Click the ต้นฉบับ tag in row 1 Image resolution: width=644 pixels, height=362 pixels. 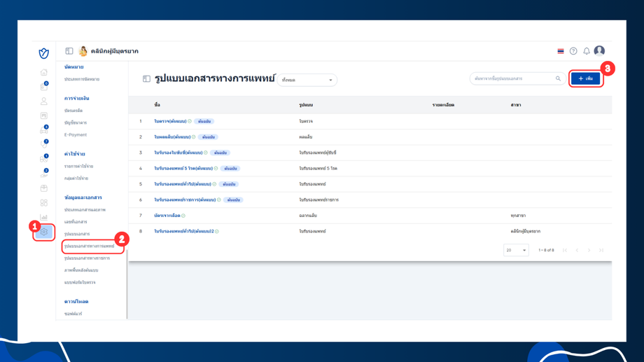click(204, 121)
